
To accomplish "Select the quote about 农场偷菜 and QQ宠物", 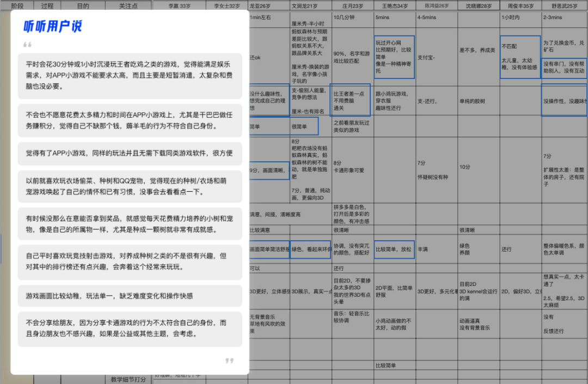I will pyautogui.click(x=130, y=186).
